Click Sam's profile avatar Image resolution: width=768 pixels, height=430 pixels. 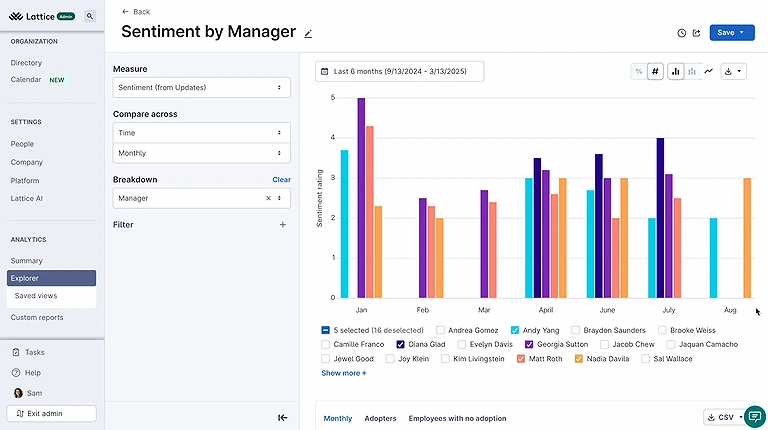[x=18, y=393]
